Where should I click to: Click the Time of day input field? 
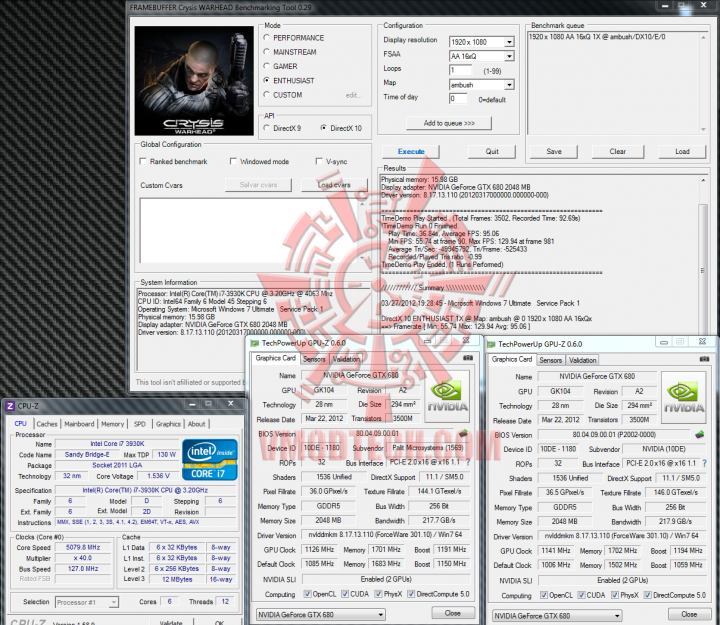458,99
